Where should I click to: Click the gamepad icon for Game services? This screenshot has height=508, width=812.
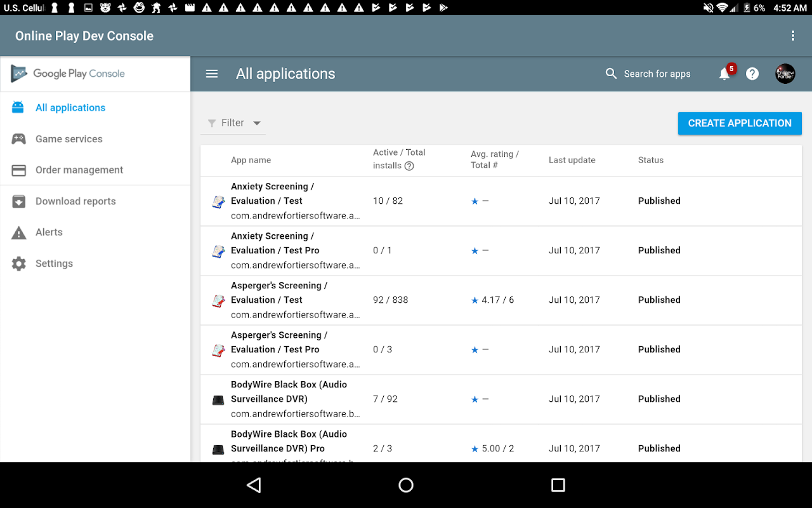[18, 138]
